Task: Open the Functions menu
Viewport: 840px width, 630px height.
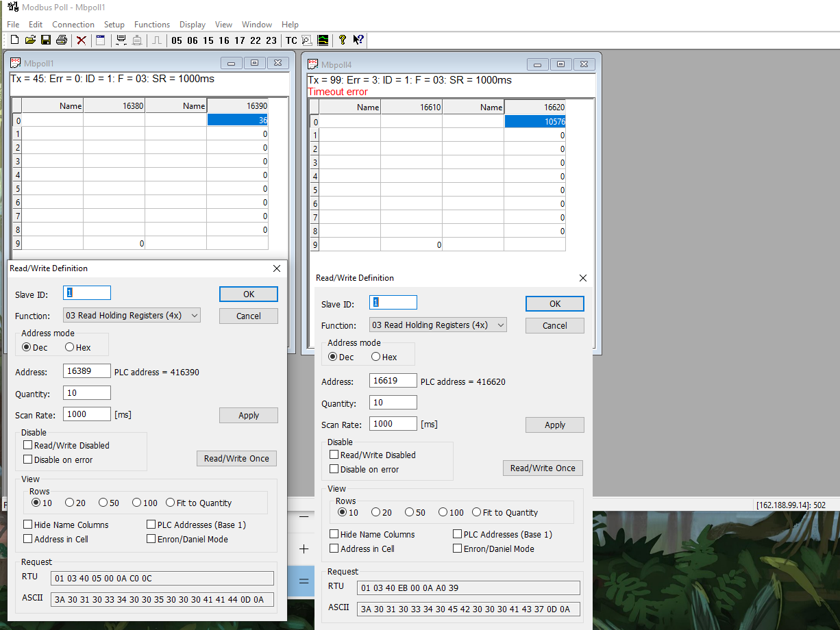Action: point(152,24)
